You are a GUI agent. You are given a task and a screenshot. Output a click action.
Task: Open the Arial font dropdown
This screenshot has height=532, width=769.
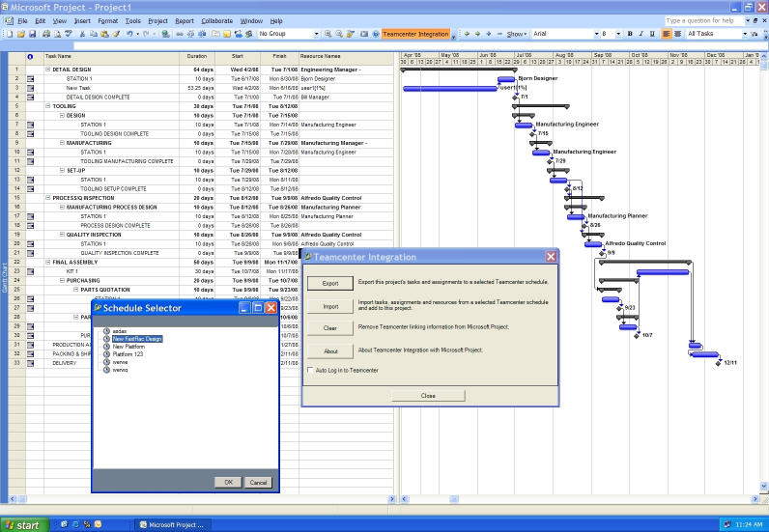pyautogui.click(x=596, y=34)
